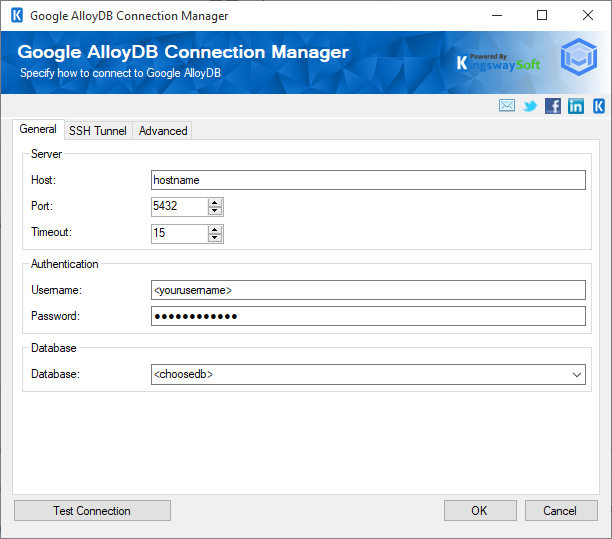
Task: Click the "Password:" label
Action: 55,316
